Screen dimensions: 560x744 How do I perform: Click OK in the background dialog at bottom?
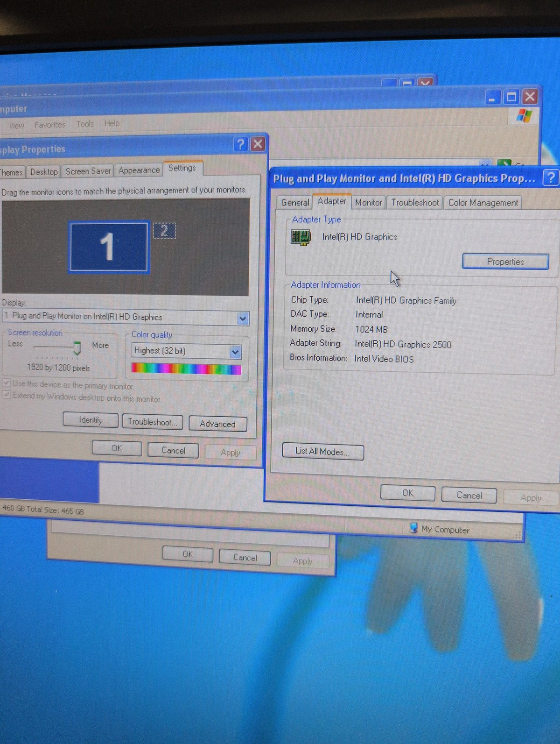(188, 554)
